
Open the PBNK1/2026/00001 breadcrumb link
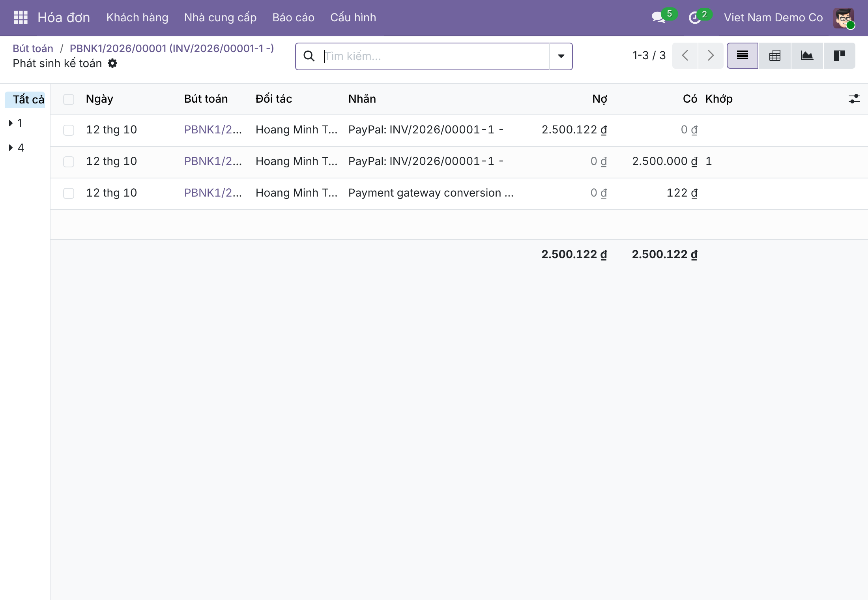click(172, 48)
